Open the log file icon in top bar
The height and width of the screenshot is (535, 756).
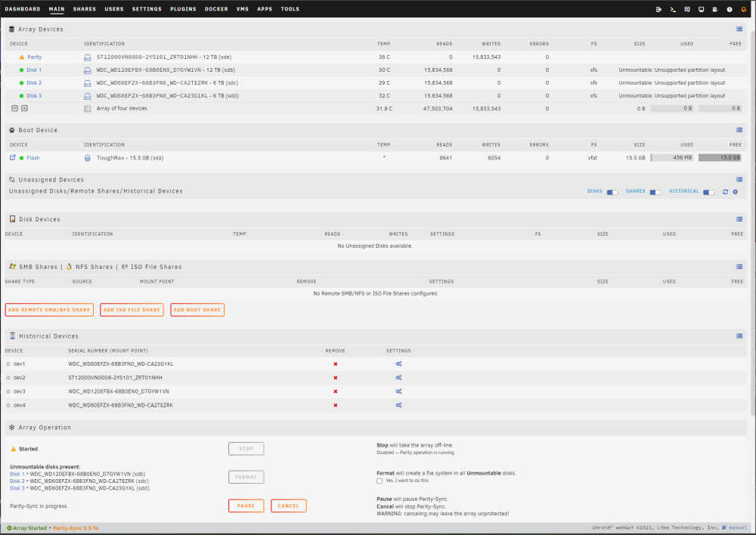(715, 9)
